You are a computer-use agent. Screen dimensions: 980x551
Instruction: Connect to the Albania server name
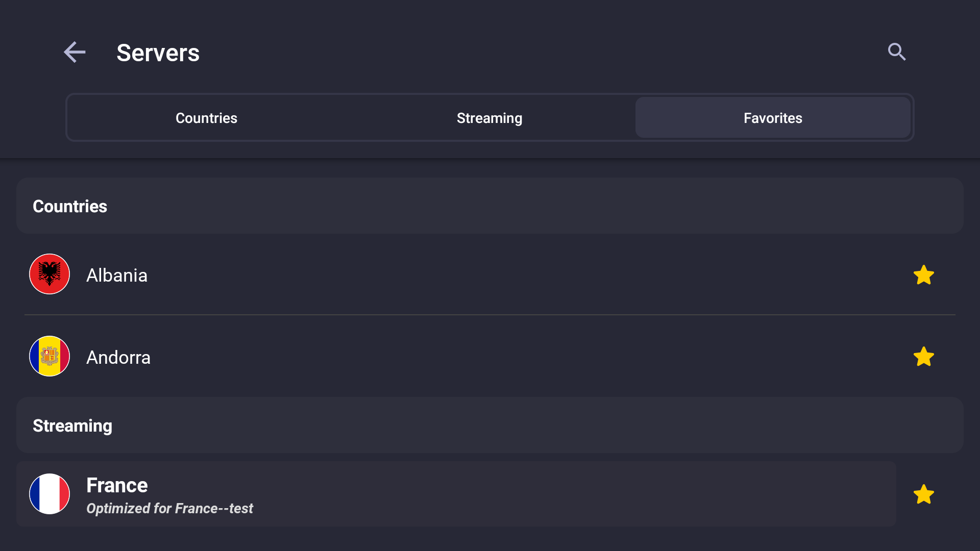click(x=117, y=275)
